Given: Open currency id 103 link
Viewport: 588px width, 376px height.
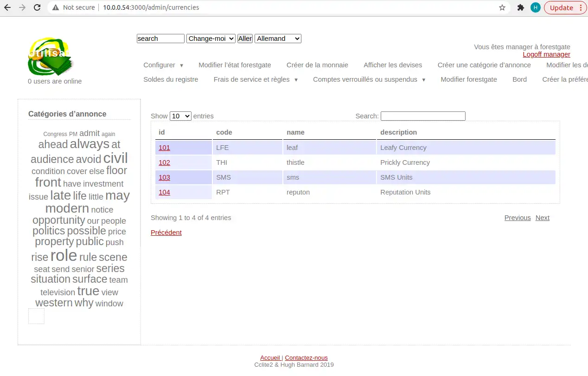Looking at the screenshot, I should tap(164, 177).
